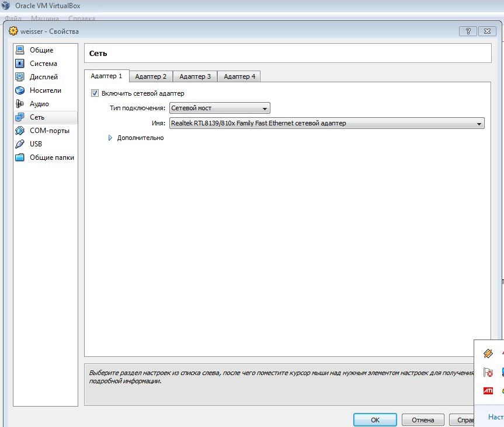Open the Тип подключения dropdown
504x427 pixels.
point(220,108)
